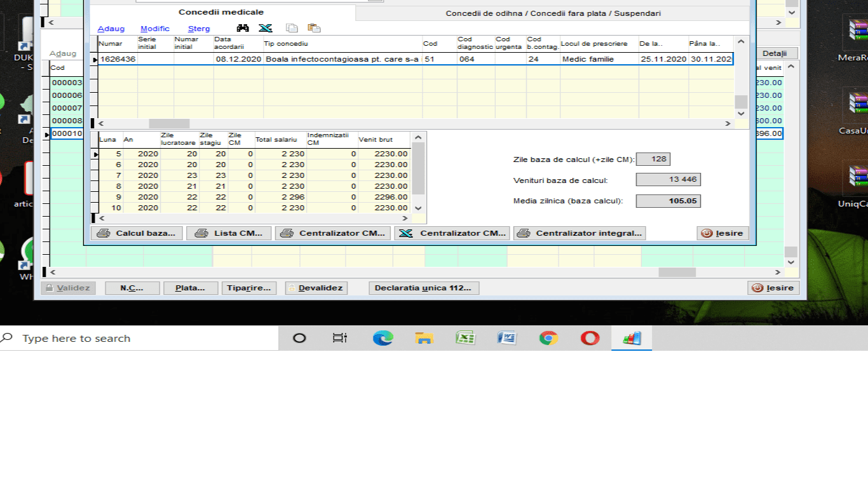Image resolution: width=868 pixels, height=488 pixels.
Task: Click Iesire in the medical leave dialog
Action: tap(722, 233)
